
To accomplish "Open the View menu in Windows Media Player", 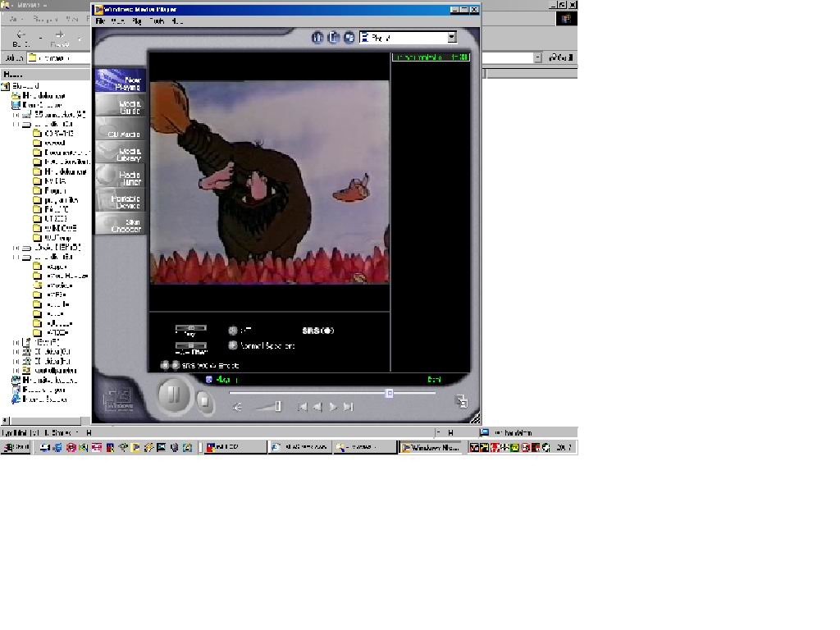I will pos(118,21).
